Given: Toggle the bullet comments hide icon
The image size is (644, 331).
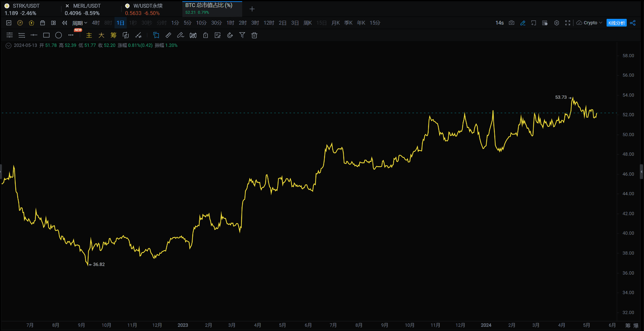Looking at the screenshot, I should 545,23.
